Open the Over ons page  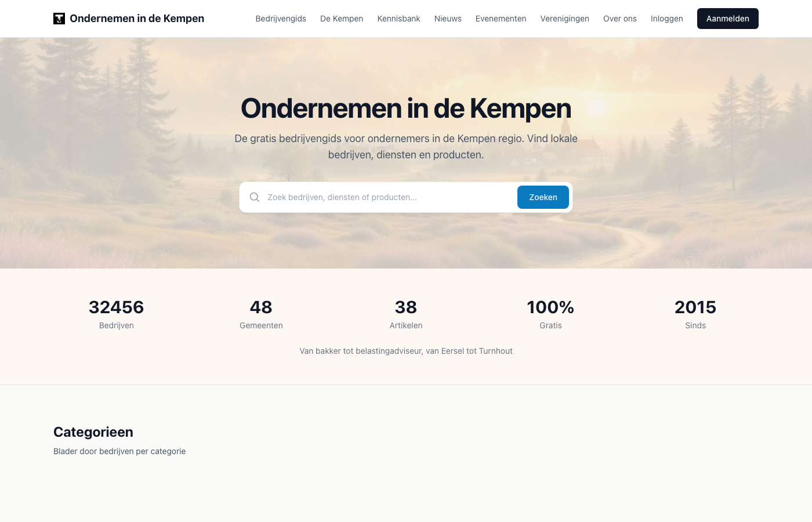(x=619, y=19)
